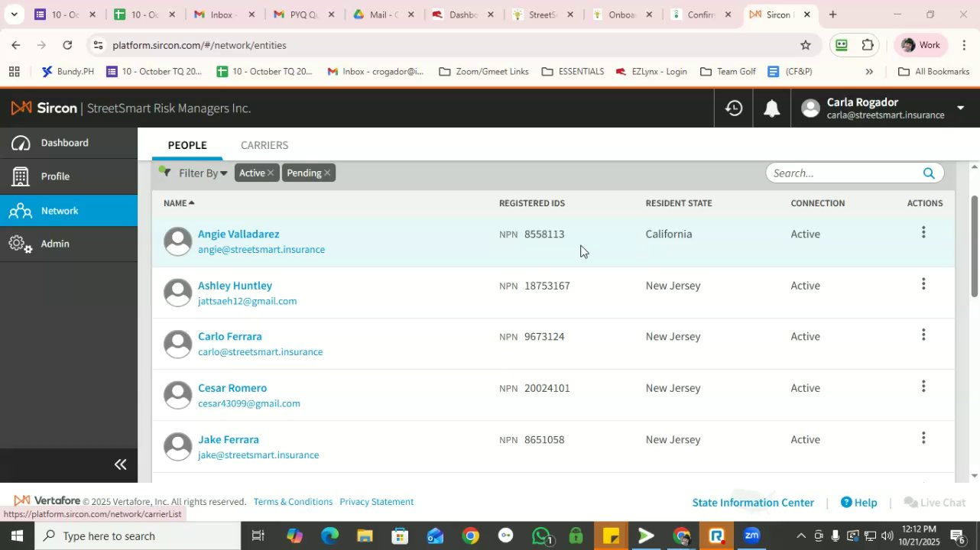Click the search magnifier icon

[x=929, y=173]
